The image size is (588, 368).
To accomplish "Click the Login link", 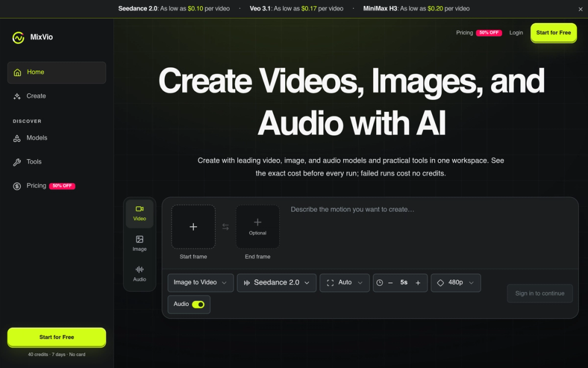I will click(516, 32).
